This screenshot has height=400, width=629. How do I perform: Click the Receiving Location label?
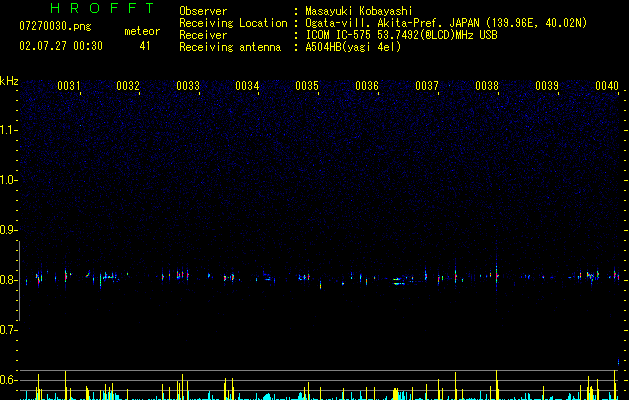233,23
